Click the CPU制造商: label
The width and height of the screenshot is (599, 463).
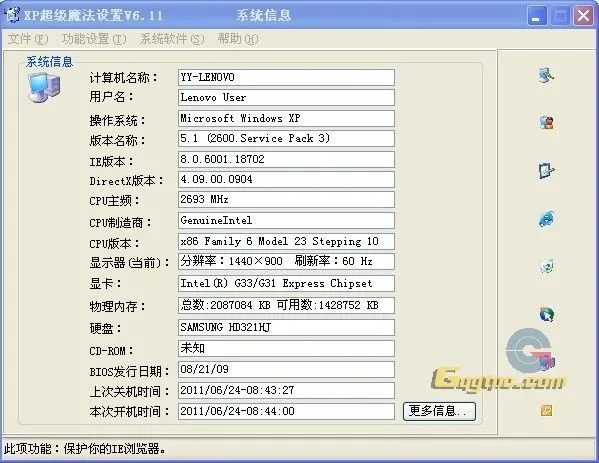pyautogui.click(x=120, y=223)
